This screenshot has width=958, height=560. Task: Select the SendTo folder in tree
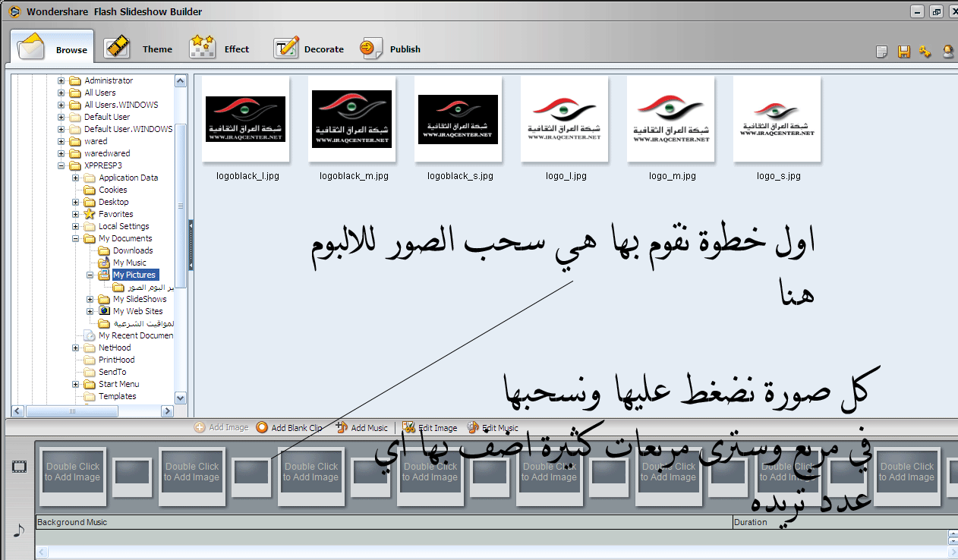112,372
